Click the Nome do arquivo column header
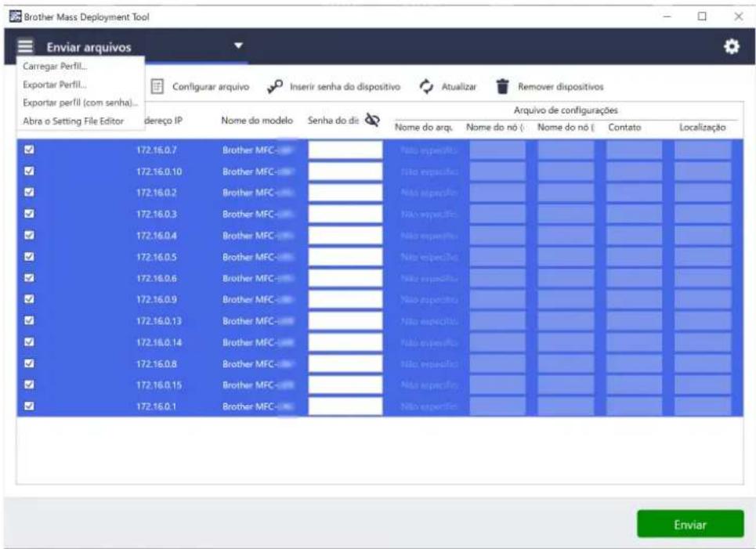756x549 pixels. (423, 127)
